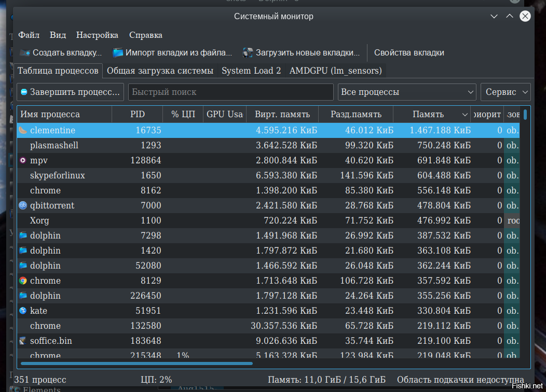Click the qbittorrent process icon

23,205
